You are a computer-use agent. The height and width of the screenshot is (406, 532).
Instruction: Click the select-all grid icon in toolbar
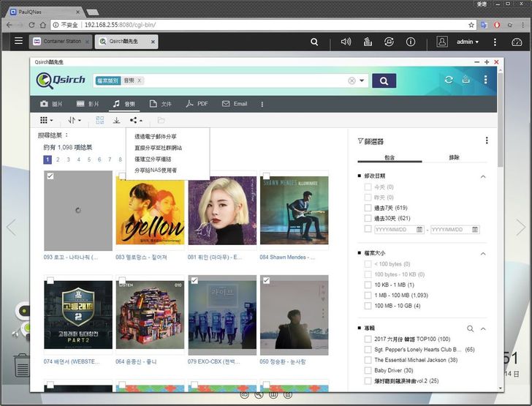tap(99, 120)
